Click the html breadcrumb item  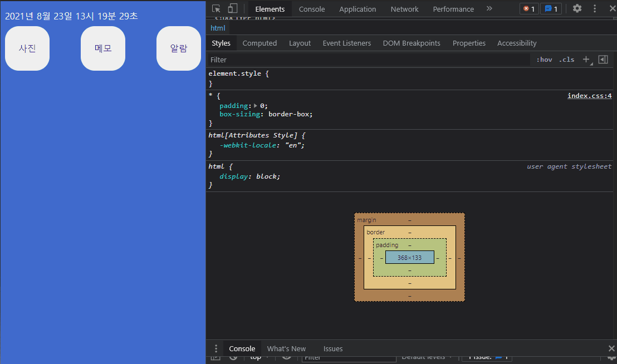tap(218, 28)
